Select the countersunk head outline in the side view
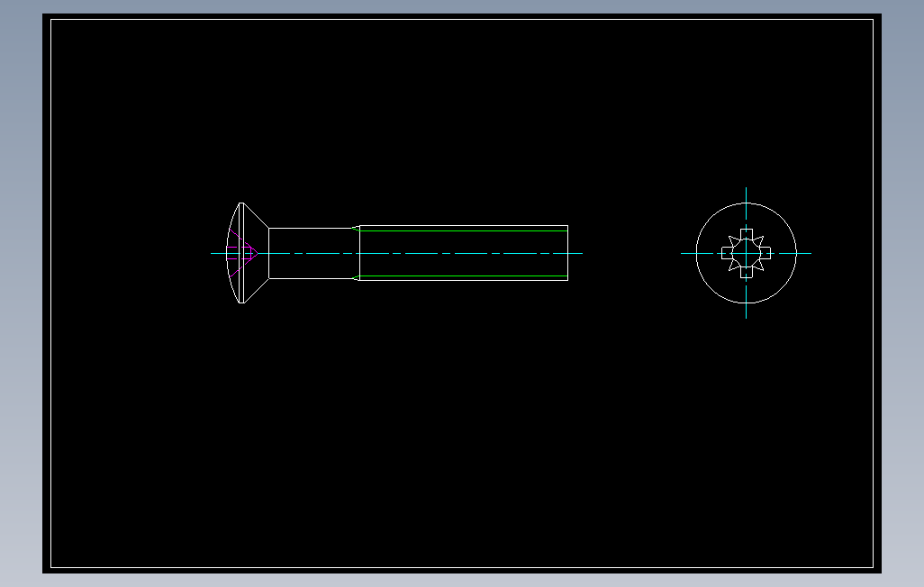924x587 pixels. coord(248,253)
